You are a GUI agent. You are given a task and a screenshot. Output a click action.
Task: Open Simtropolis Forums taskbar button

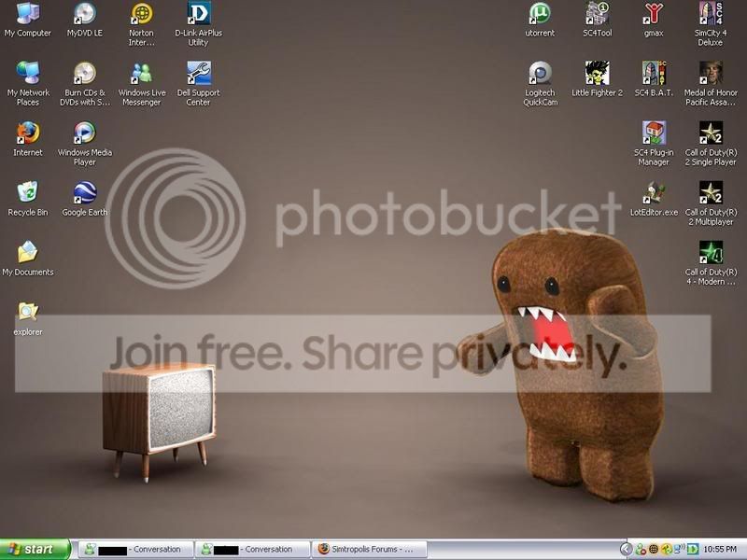(x=369, y=550)
